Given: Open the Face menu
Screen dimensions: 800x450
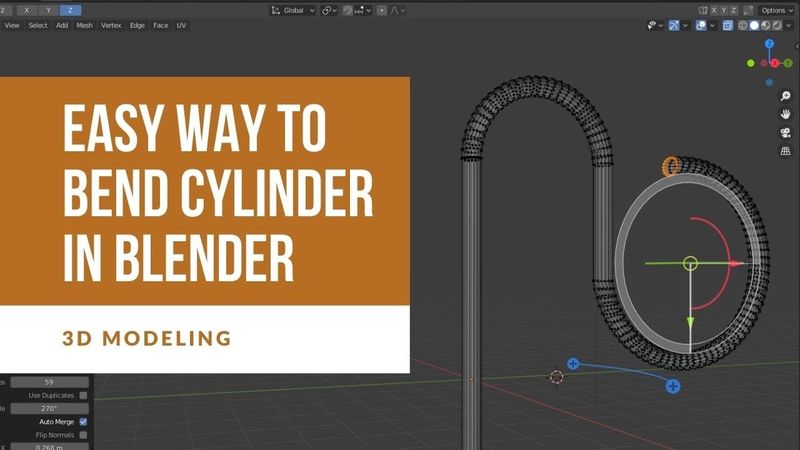Looking at the screenshot, I should pyautogui.click(x=160, y=25).
